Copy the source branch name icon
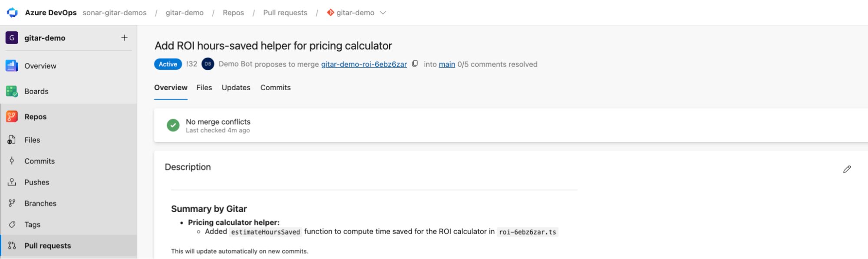Viewport: 868px width, 259px height. 415,64
